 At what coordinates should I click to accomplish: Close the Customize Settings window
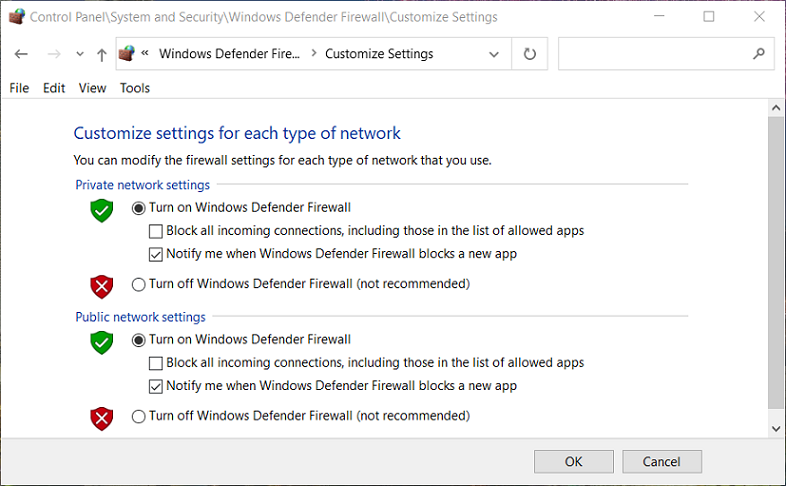[x=759, y=17]
